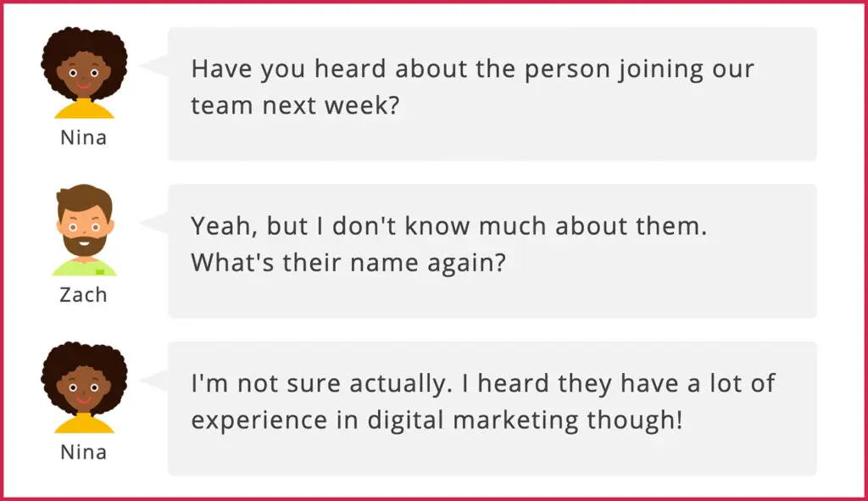The image size is (868, 501).
Task: Select the 'Nina' label under the 'I'm not sure' avatar
Action: [84, 453]
